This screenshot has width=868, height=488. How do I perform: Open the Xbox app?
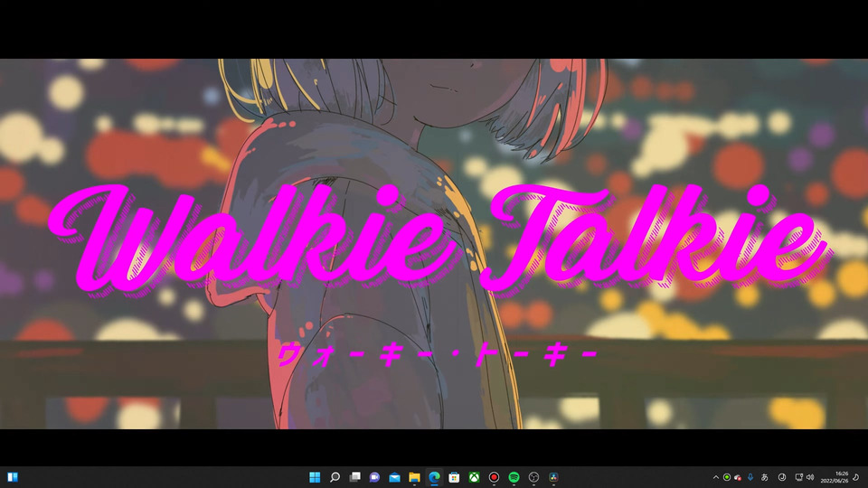[474, 477]
